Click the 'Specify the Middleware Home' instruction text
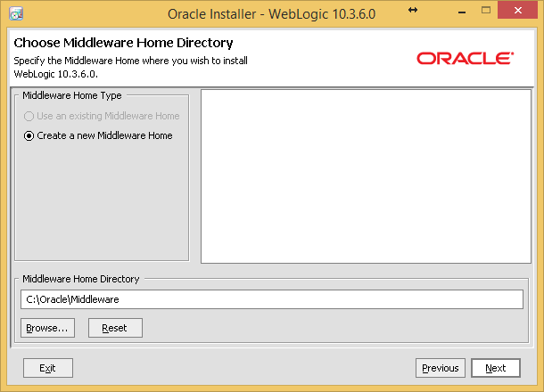Viewport: 544px width, 392px height. [x=130, y=67]
